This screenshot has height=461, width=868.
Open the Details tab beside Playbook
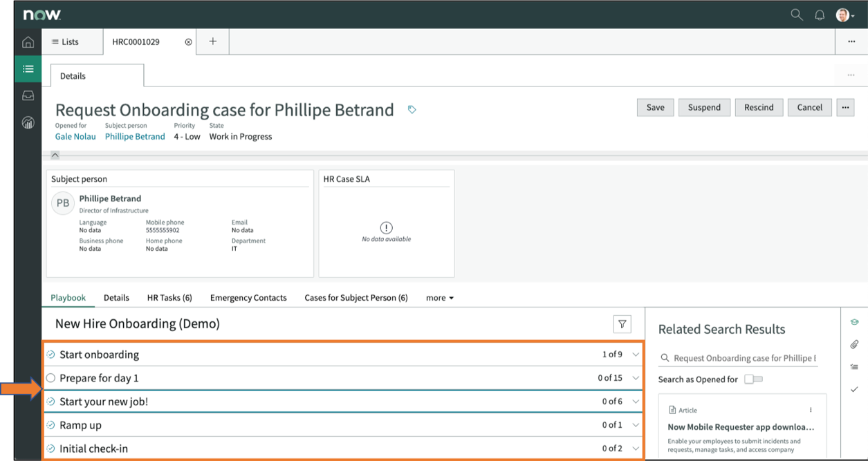(116, 298)
